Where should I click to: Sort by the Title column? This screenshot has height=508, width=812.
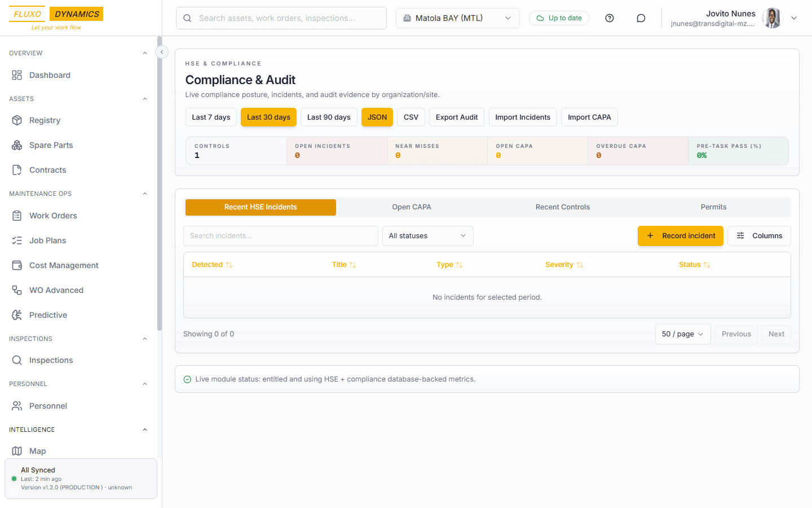344,265
